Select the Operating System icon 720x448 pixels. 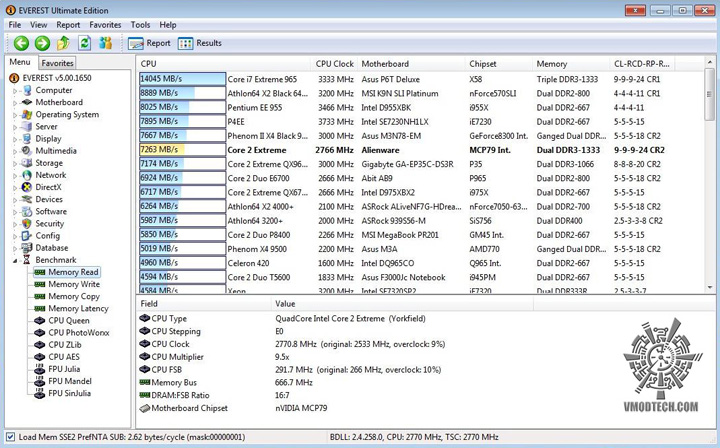coord(27,114)
